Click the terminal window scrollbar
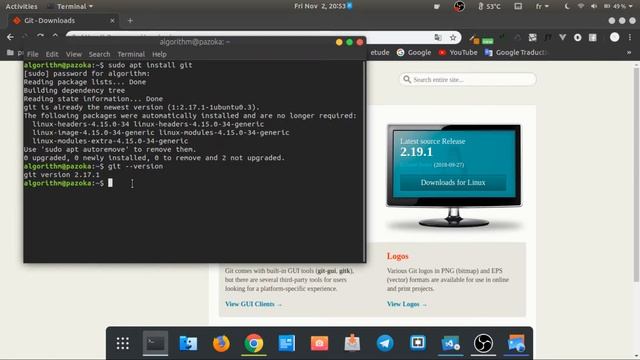Image resolution: width=640 pixels, height=360 pixels. (x=364, y=161)
